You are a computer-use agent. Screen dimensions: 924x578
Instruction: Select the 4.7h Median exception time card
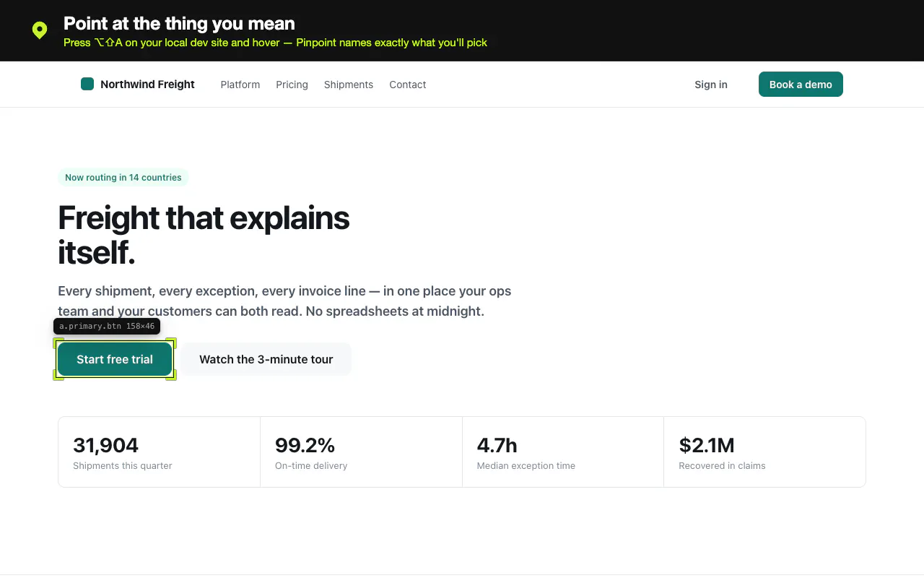point(563,452)
